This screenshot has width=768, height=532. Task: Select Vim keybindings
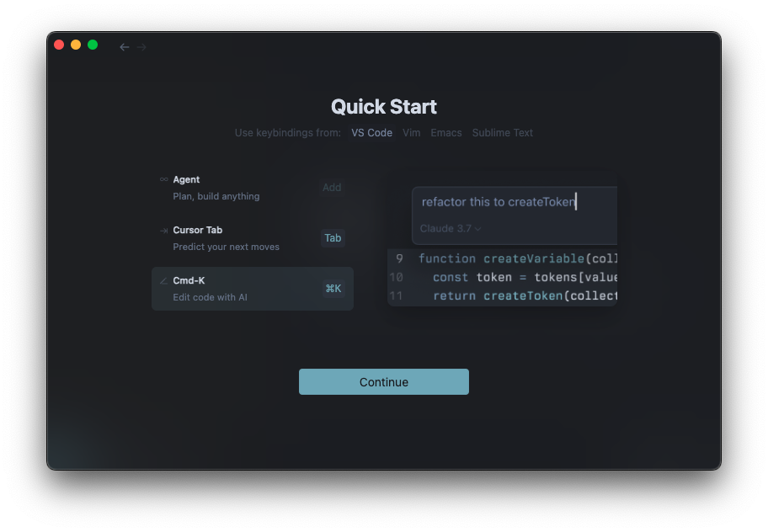click(412, 133)
